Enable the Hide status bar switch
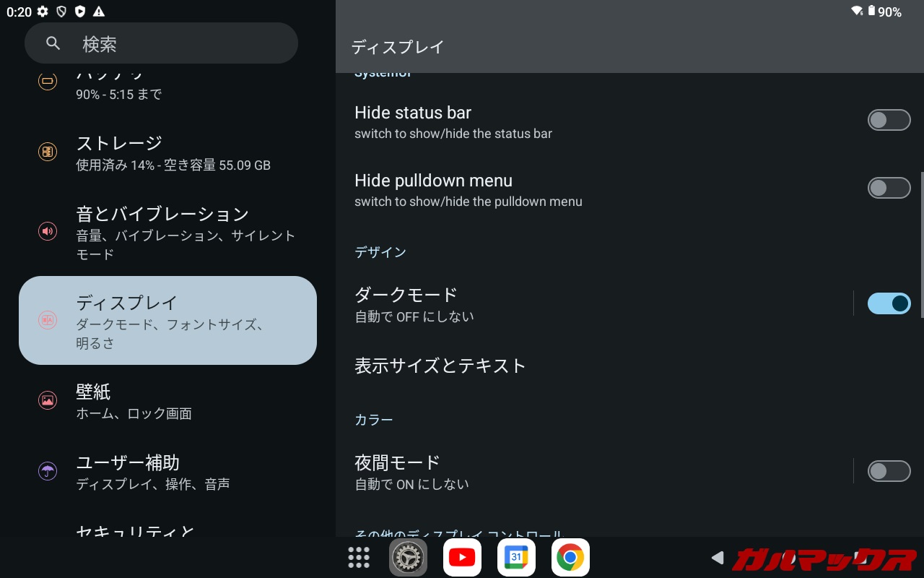 pyautogui.click(x=889, y=120)
